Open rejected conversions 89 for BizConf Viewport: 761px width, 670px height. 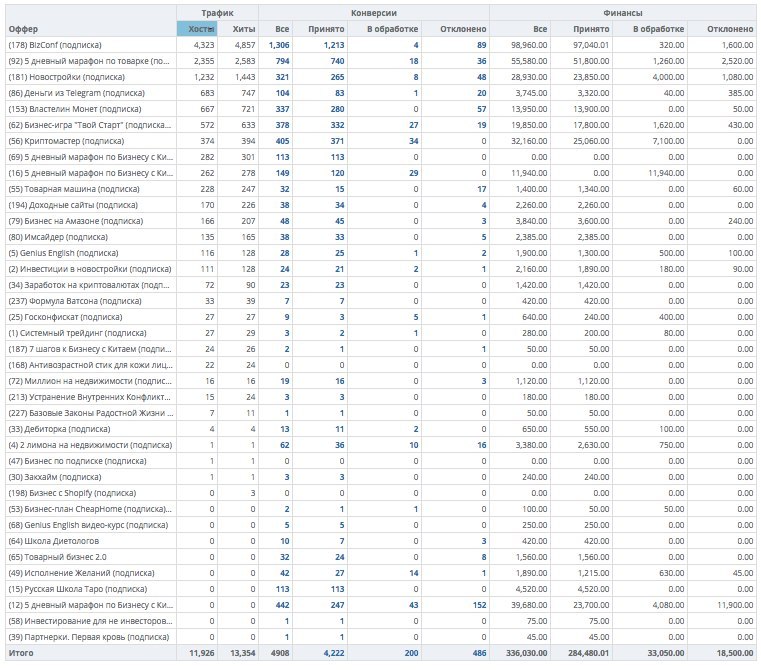(481, 45)
